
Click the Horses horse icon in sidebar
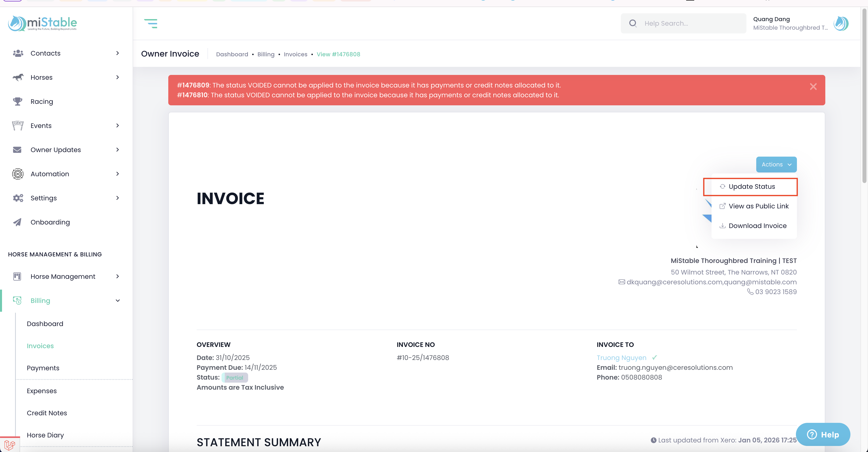18,77
